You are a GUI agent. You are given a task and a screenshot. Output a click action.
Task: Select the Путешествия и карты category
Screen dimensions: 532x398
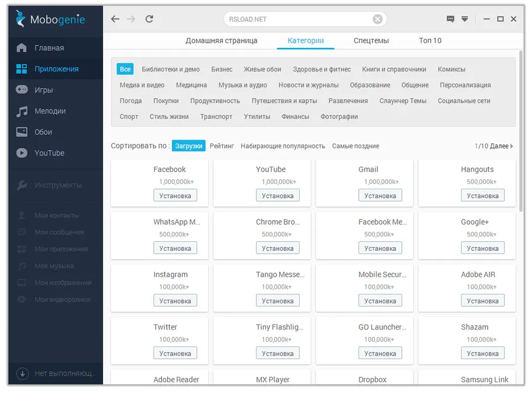(284, 101)
